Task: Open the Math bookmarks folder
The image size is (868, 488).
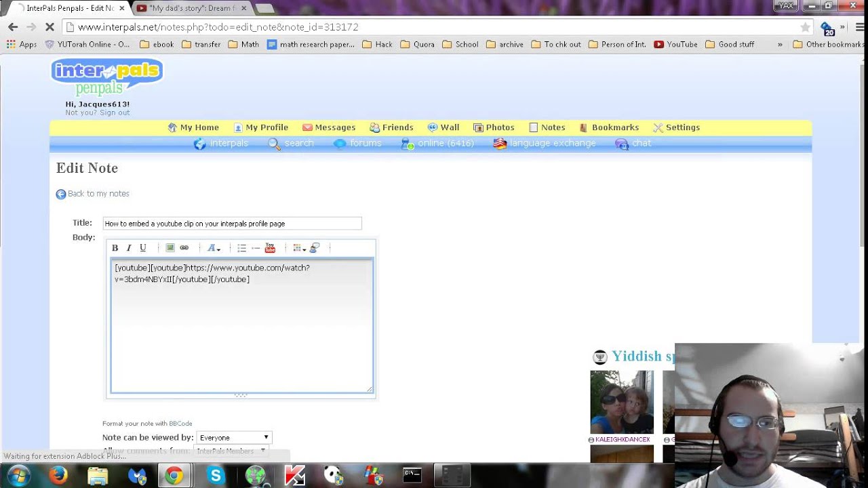Action: coord(243,45)
